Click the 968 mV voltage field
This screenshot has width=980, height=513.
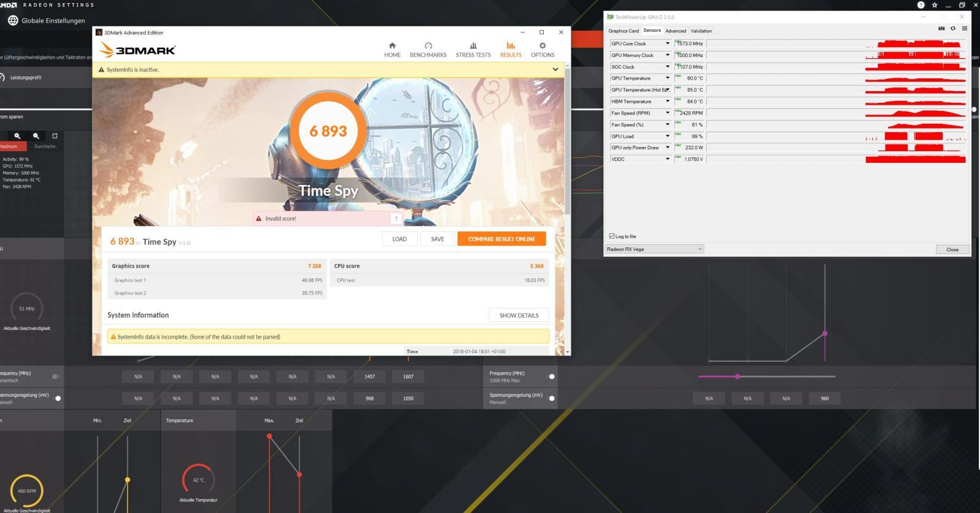370,399
